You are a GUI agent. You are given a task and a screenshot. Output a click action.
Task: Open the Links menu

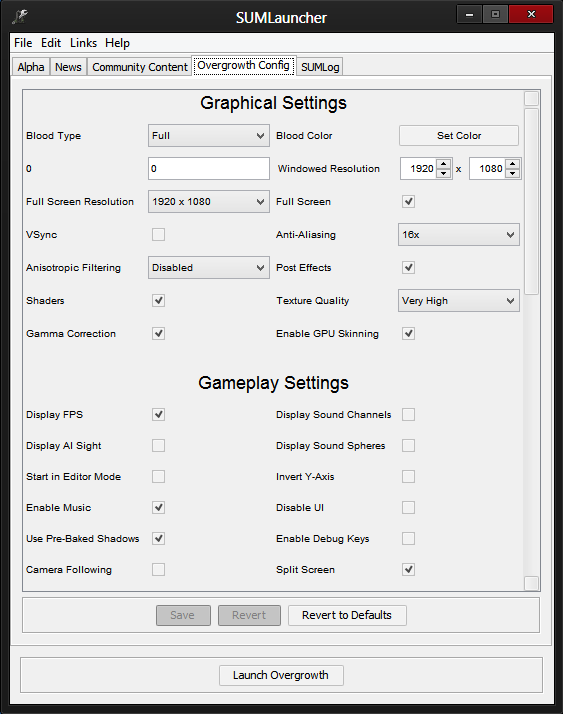point(83,43)
